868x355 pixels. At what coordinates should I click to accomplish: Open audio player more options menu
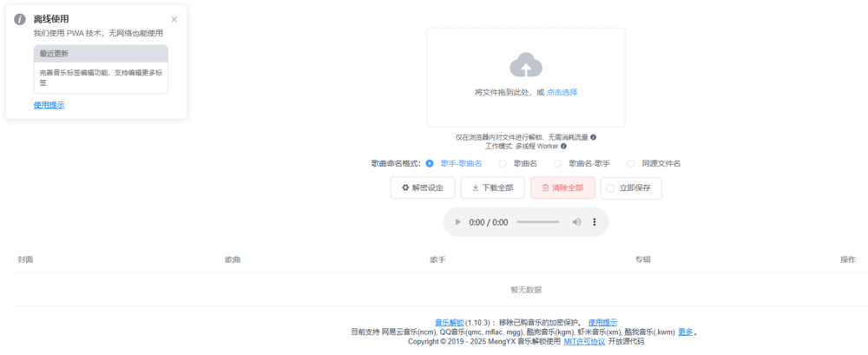pos(595,222)
